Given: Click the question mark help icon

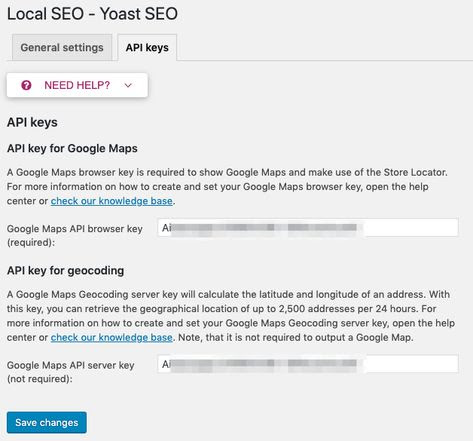Looking at the screenshot, I should click(x=26, y=85).
